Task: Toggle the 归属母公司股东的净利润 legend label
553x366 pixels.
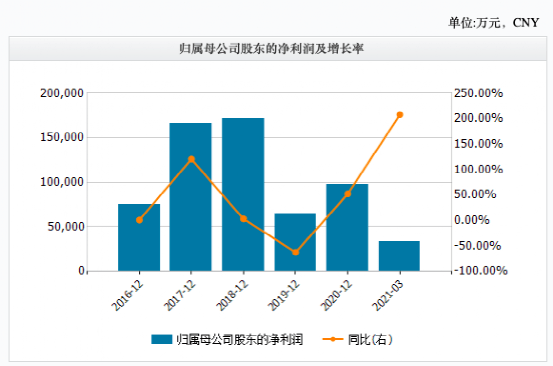Action: click(x=240, y=340)
